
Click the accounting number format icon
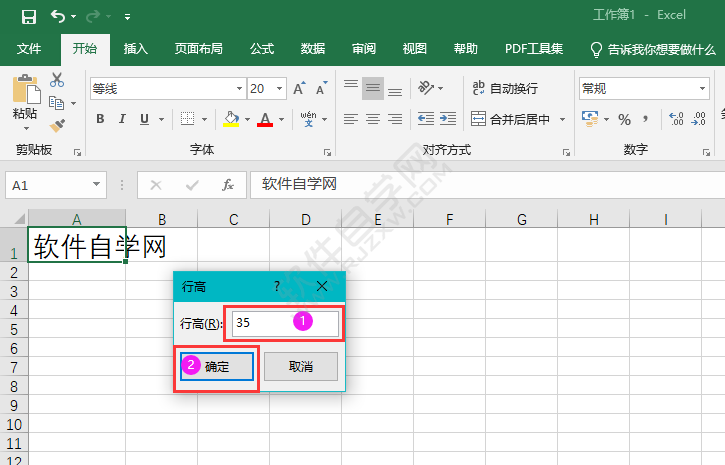point(590,119)
